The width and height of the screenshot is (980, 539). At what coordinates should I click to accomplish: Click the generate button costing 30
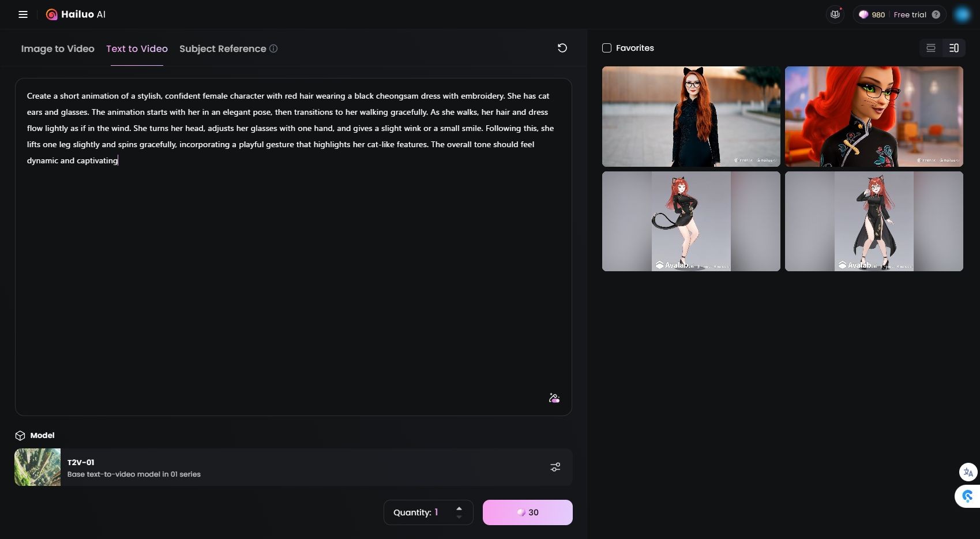(528, 512)
